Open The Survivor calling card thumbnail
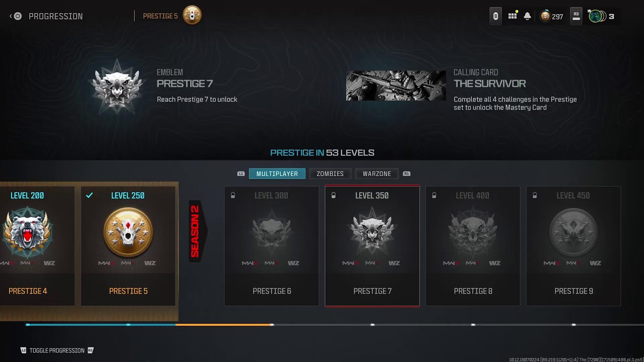Screen dimensions: 644x362 click(396, 85)
